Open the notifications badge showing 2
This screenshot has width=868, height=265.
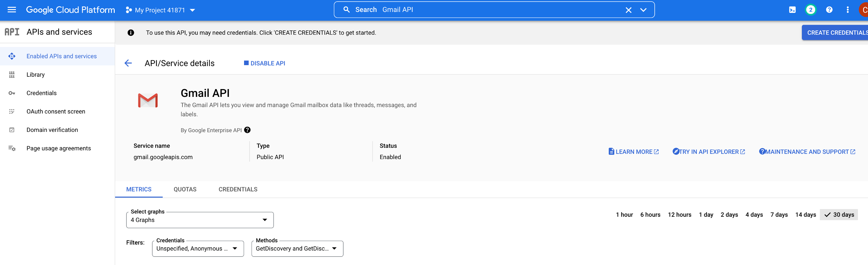[x=811, y=10]
